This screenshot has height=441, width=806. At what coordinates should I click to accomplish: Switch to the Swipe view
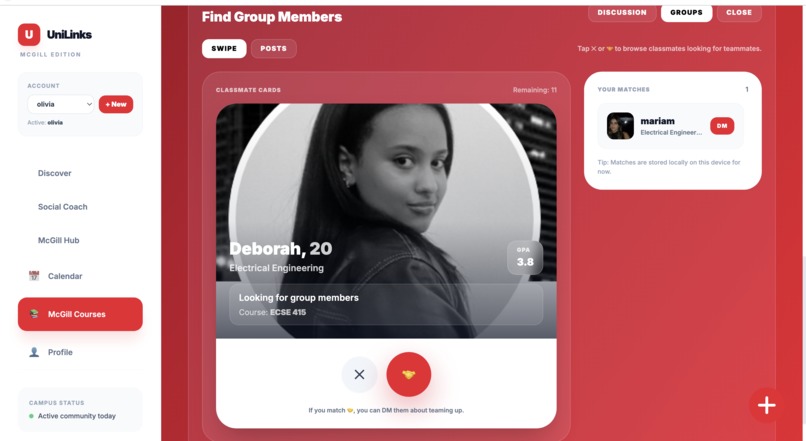click(224, 48)
